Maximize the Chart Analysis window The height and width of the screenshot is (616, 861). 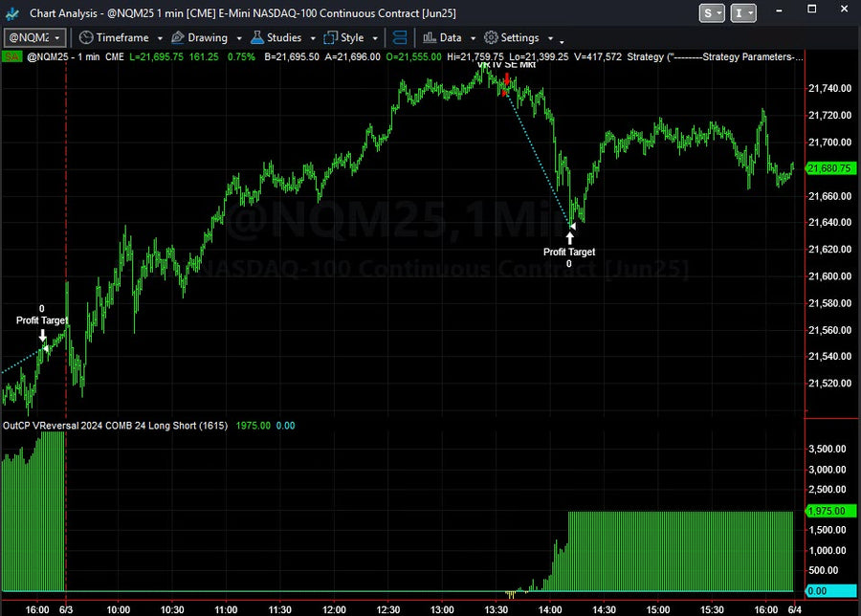tap(811, 10)
